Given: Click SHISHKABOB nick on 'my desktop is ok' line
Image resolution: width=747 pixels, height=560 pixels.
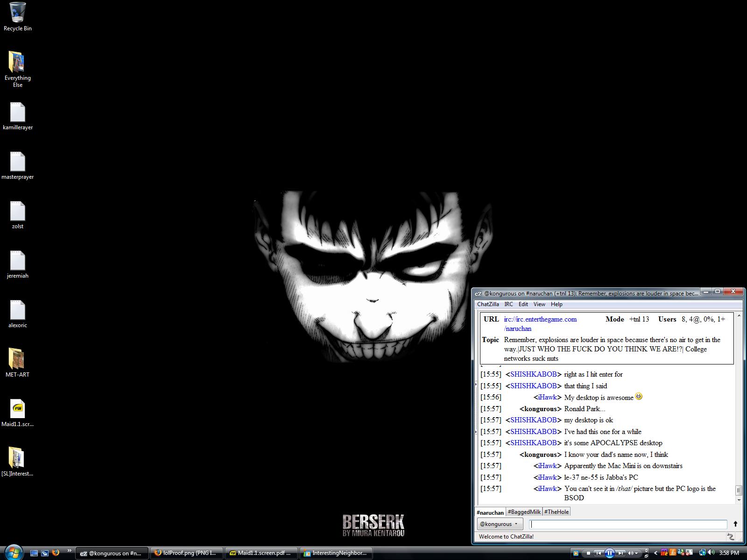Looking at the screenshot, I should click(533, 420).
